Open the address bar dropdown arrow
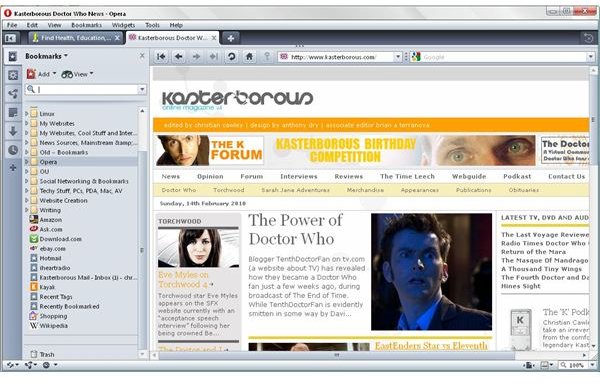 (x=398, y=57)
